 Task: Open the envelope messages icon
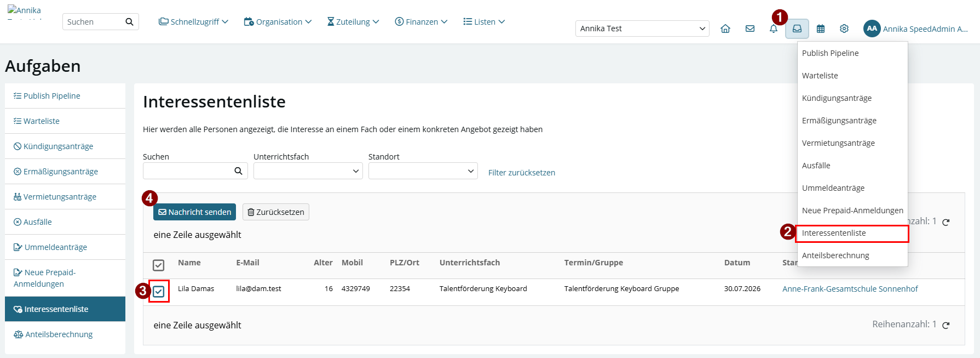pyautogui.click(x=750, y=29)
